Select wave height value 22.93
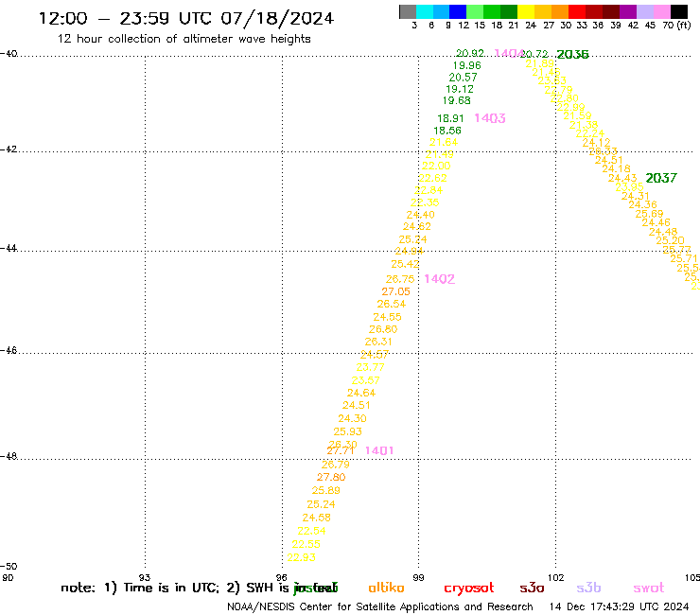Screen dimensions: 700x615 click(302, 557)
